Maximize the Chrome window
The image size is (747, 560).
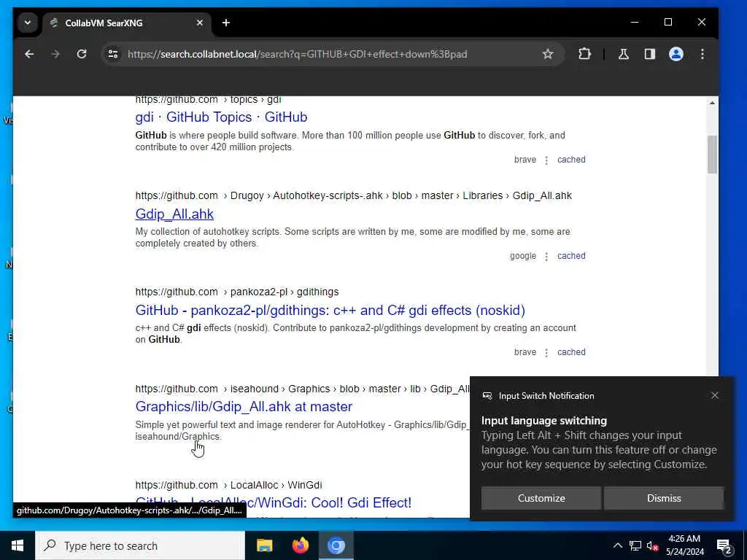click(668, 23)
